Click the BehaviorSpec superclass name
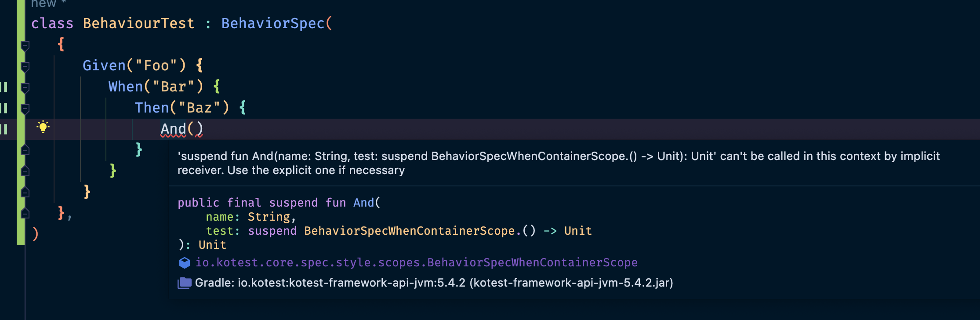This screenshot has height=320, width=980. (x=272, y=23)
